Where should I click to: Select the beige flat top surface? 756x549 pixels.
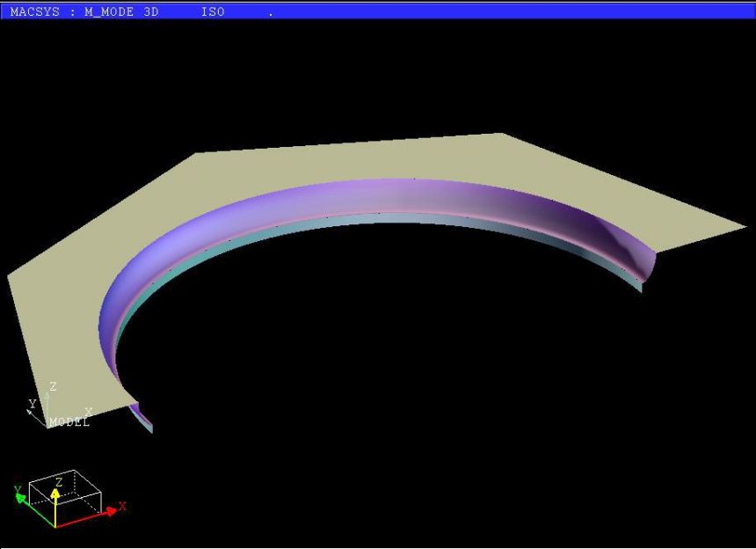pos(352,163)
